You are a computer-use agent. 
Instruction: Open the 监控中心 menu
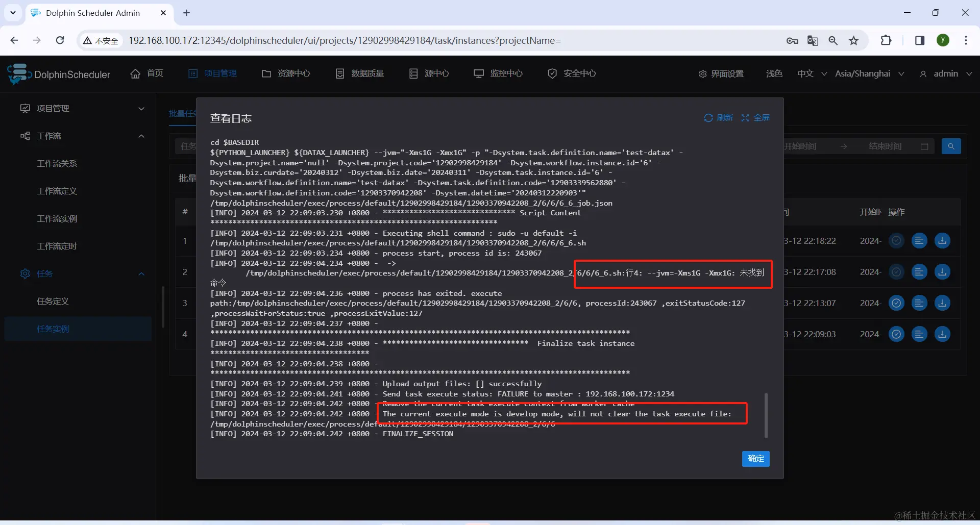tap(498, 73)
